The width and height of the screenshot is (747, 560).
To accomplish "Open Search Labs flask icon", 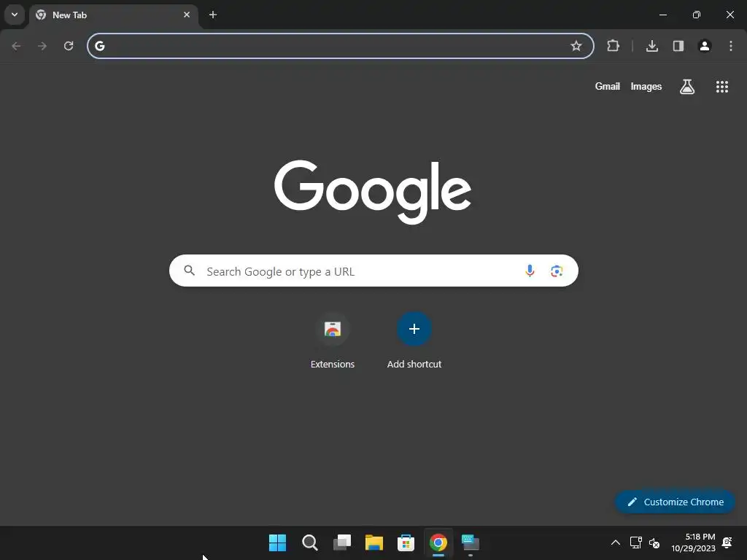I will (x=686, y=87).
